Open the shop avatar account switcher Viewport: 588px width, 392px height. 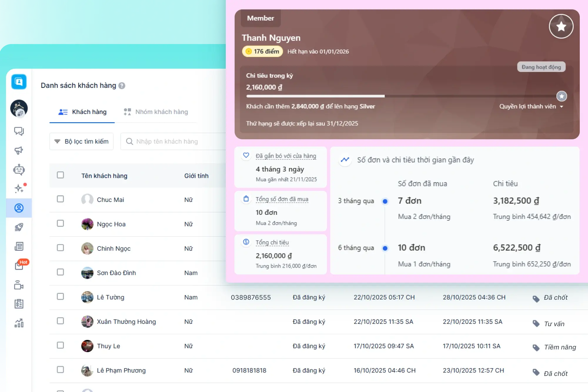pos(19,108)
